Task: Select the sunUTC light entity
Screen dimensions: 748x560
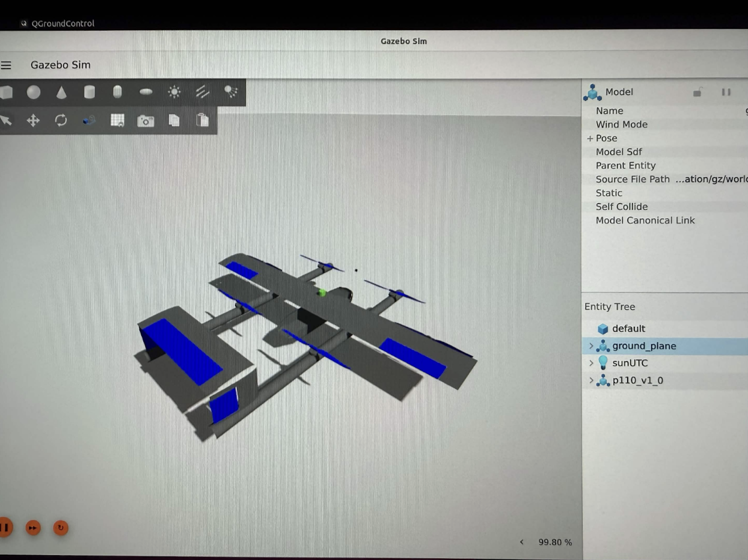Action: pos(630,363)
